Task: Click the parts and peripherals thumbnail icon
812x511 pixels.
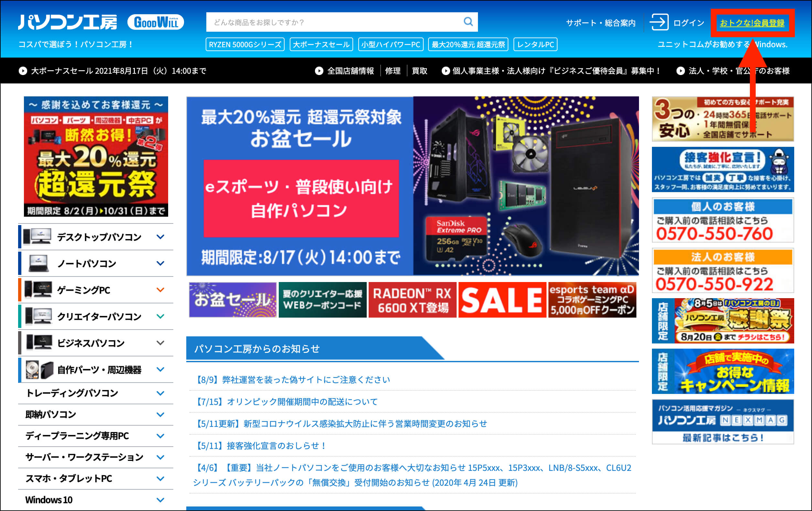Action: [x=39, y=370]
